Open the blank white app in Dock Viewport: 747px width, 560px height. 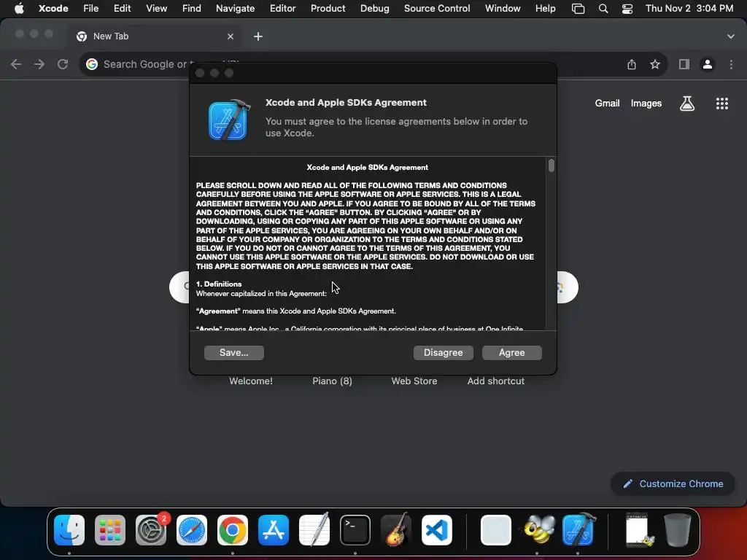click(x=495, y=530)
